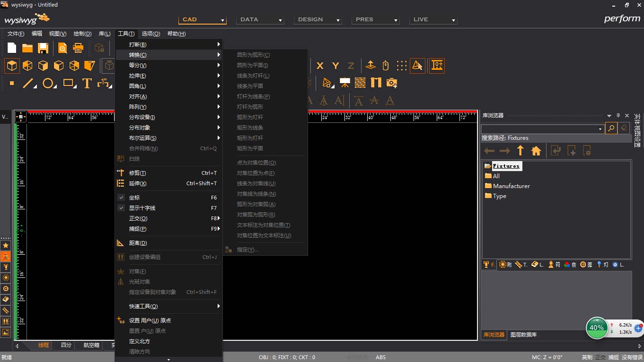Click the 40% green system monitor widget
Image resolution: width=644 pixels, height=362 pixels.
597,328
